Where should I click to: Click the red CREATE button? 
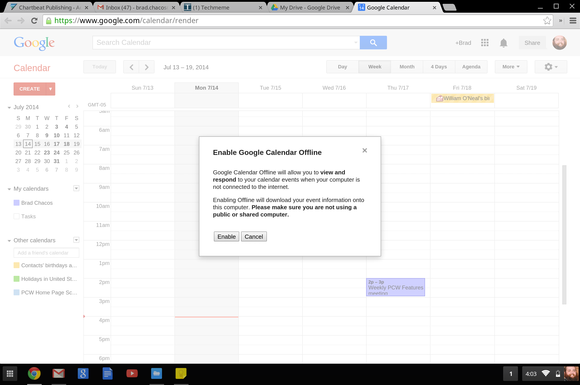tap(30, 89)
